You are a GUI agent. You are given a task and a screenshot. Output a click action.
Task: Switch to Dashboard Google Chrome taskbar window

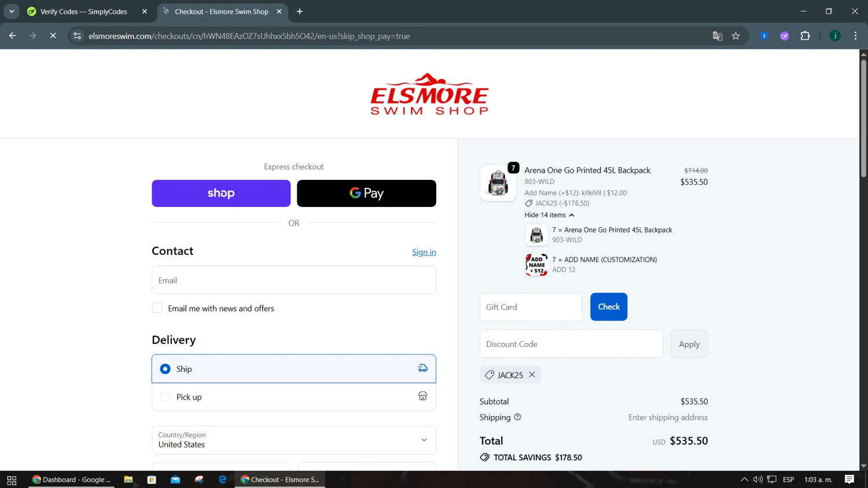(x=72, y=479)
